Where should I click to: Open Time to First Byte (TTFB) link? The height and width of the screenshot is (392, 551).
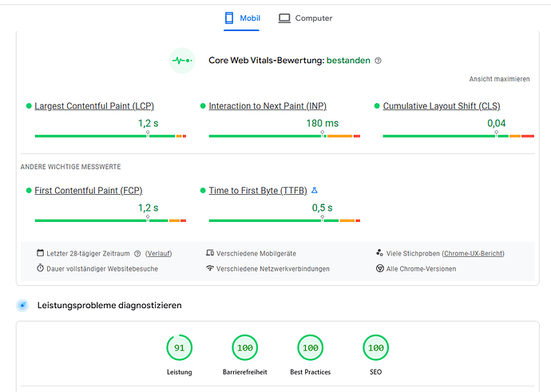[x=257, y=191]
